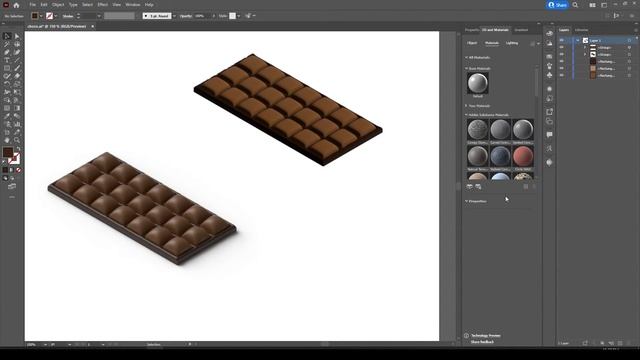Screen dimensions: 640x360
Task: Click the Create New Layer icon
Action: 620,343
